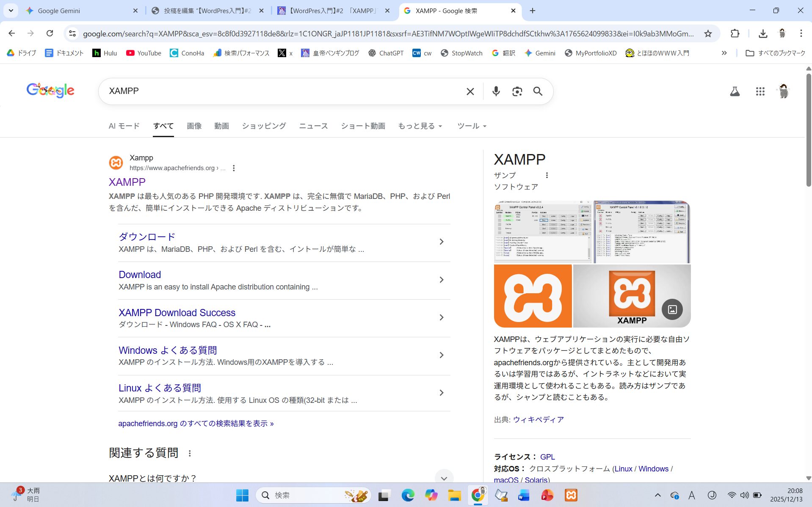
Task: Switch to the 画像 search tab
Action: click(194, 126)
